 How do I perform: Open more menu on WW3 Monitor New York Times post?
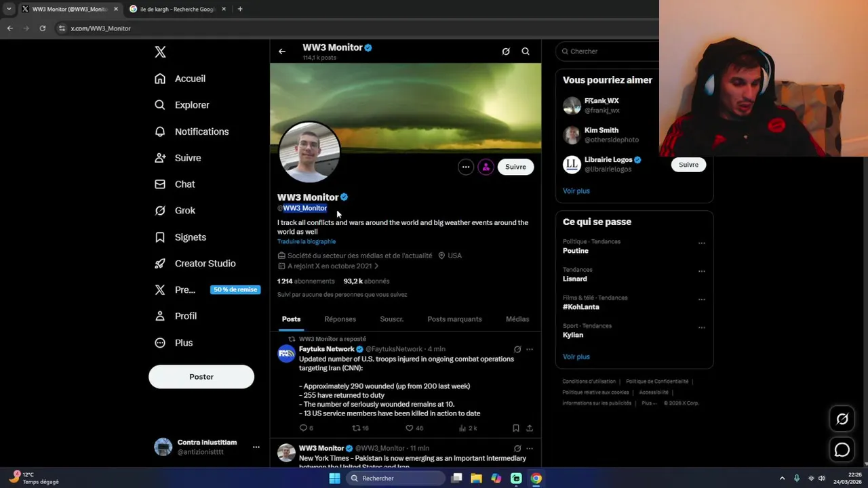coord(530,449)
